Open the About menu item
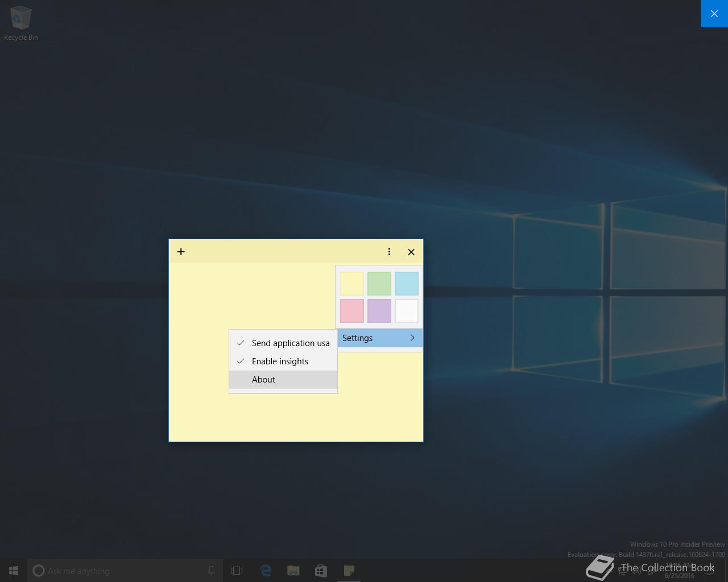Viewport: 728px width, 582px height. [283, 380]
